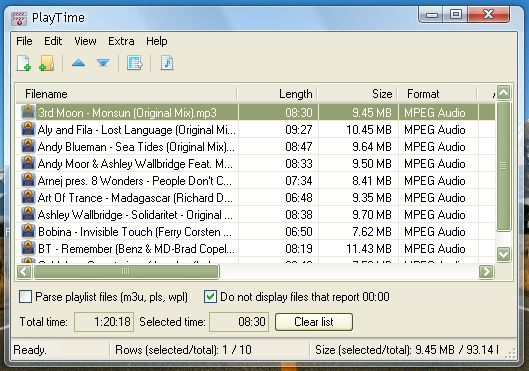
Task: Select Art Of Trance - Madagascar filename
Action: click(x=135, y=197)
